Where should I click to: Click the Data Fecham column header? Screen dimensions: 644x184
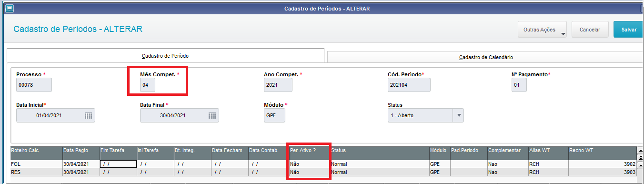click(x=229, y=153)
